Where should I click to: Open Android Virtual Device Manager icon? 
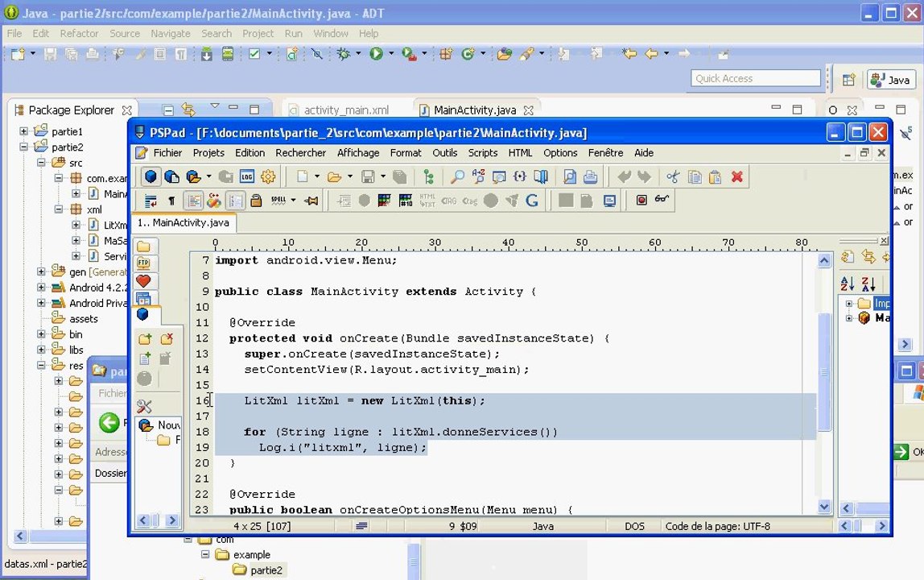228,54
